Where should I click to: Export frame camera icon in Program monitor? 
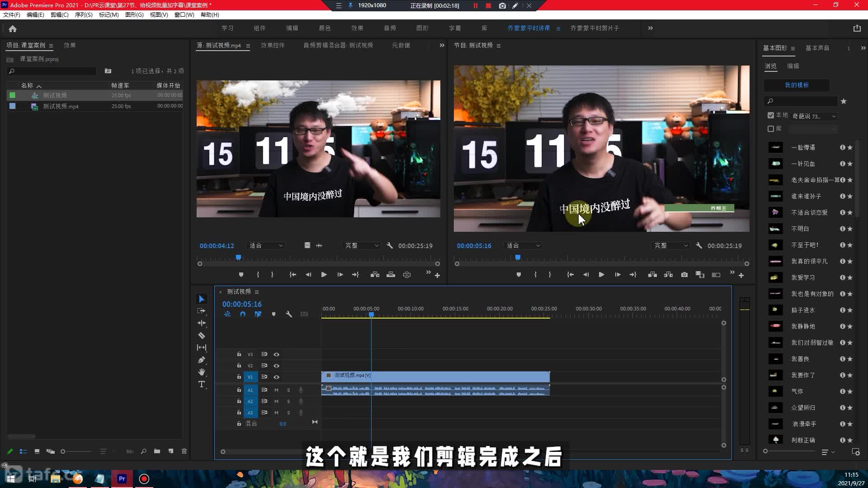684,275
